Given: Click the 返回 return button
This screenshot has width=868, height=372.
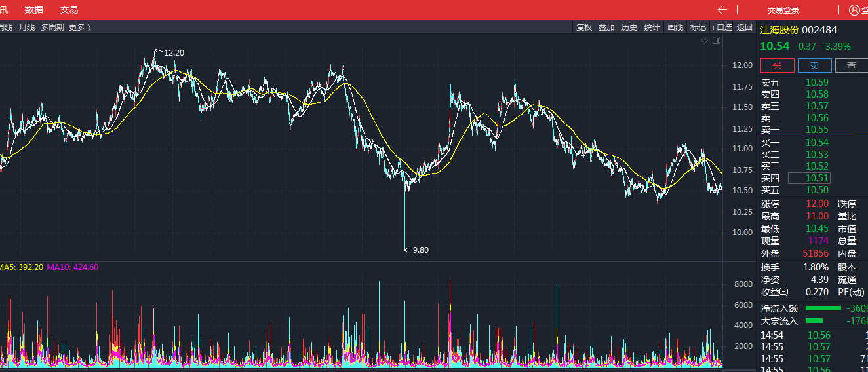Looking at the screenshot, I should coord(745,28).
